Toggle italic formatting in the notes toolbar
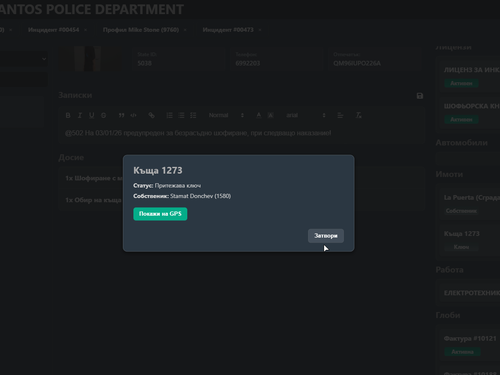The width and height of the screenshot is (500, 375). tap(80, 115)
